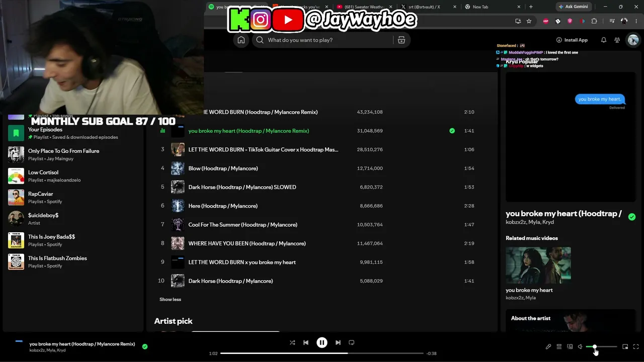Viewport: 644px width, 362px height.
Task: Switch to the srt (@srtvault) / X tab
Action: (x=429, y=7)
